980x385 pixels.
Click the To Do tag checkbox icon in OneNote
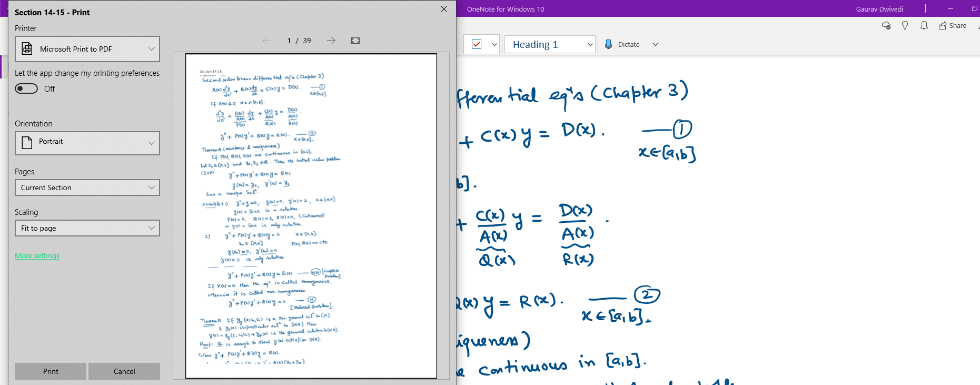(x=477, y=44)
